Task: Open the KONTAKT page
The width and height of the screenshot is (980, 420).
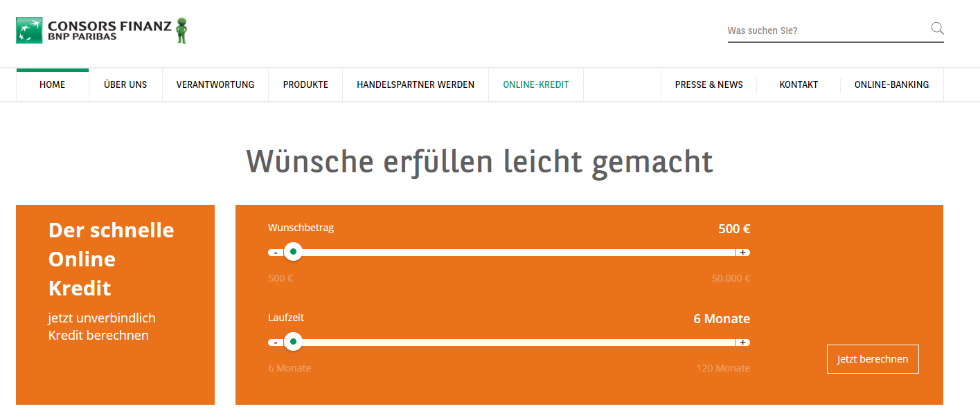Action: (x=798, y=84)
